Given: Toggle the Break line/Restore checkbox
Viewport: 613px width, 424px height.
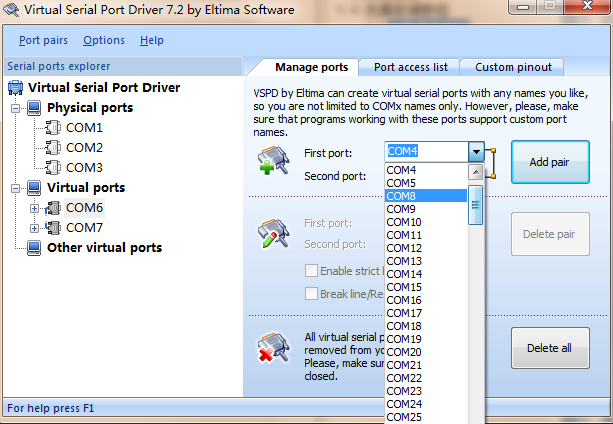Looking at the screenshot, I should 311,294.
